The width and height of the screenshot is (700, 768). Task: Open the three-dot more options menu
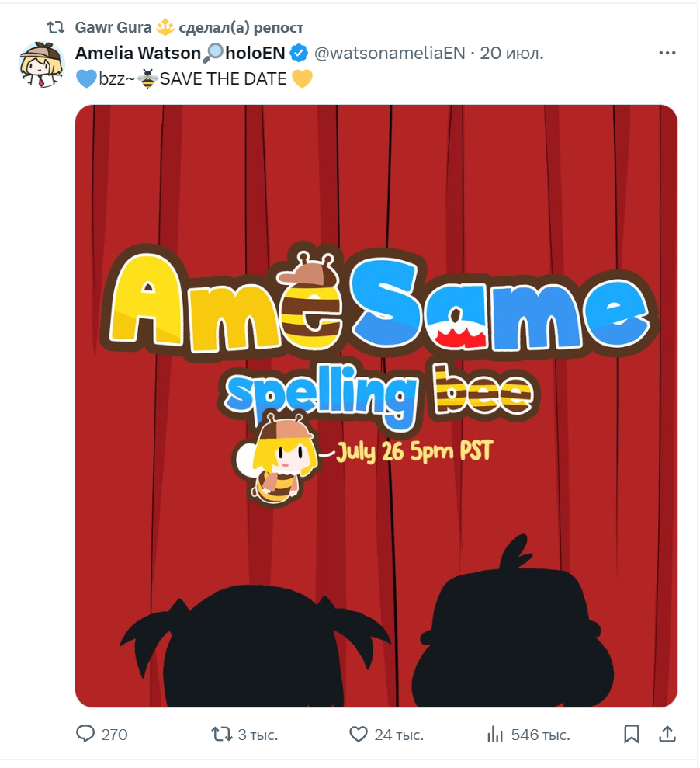tap(667, 53)
